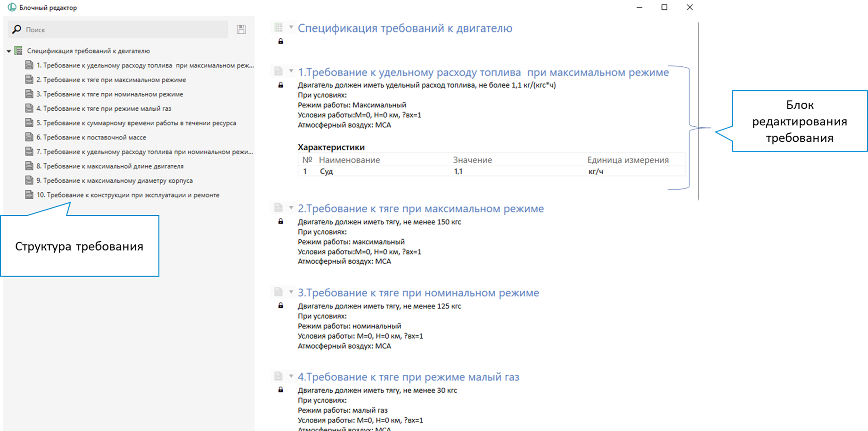Click the lock icon under requirement 4 heading

[x=281, y=390]
